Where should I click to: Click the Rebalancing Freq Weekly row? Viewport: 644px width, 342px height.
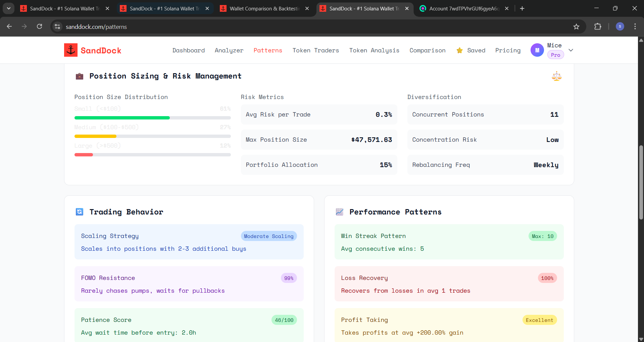tap(485, 165)
